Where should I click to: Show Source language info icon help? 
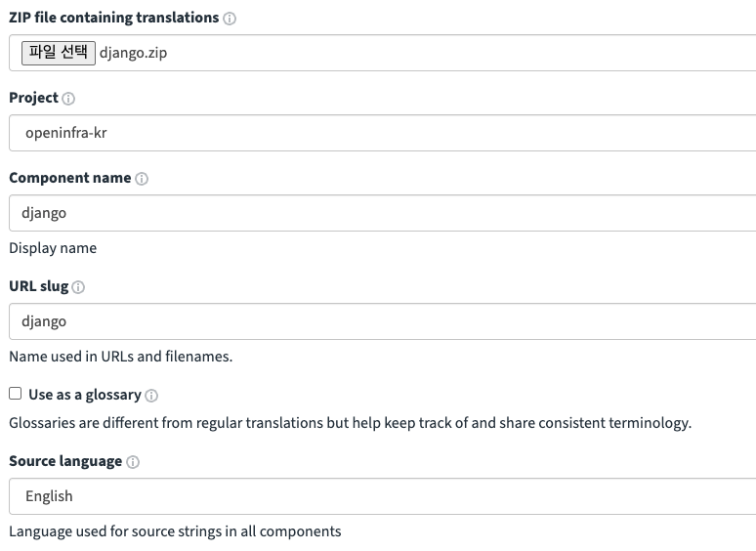click(133, 462)
